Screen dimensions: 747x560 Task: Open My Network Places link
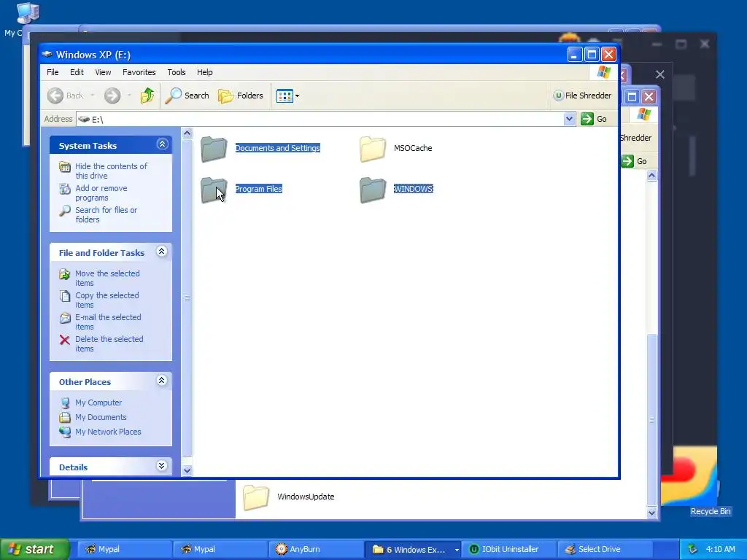(108, 432)
